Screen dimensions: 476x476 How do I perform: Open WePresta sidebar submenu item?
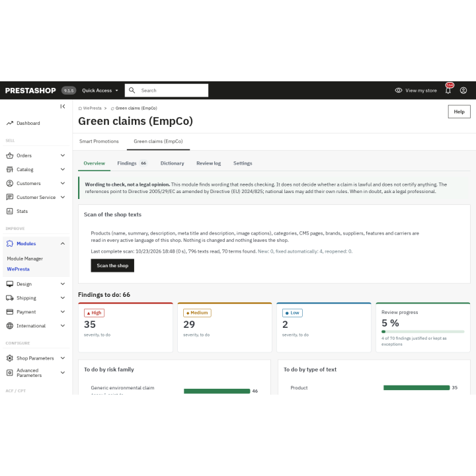click(19, 269)
